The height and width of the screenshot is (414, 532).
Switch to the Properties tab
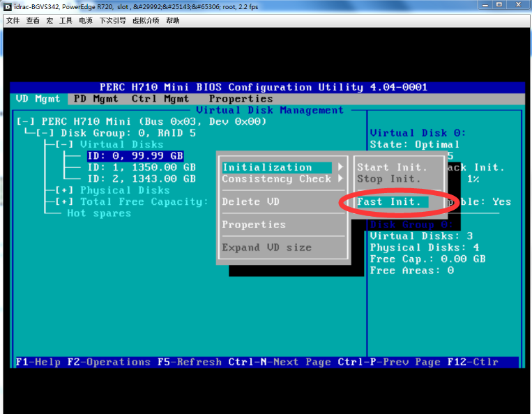[241, 99]
